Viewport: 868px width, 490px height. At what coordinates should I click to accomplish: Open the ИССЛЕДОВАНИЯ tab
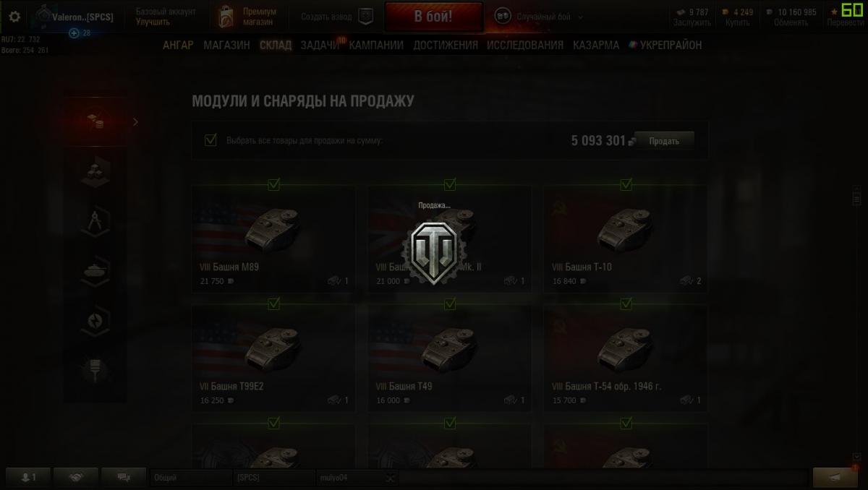525,45
